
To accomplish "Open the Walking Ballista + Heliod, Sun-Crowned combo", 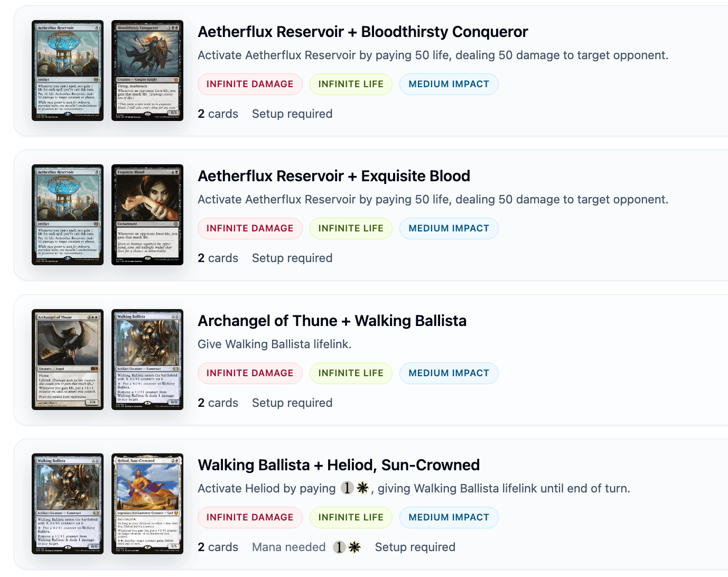I will click(x=338, y=465).
